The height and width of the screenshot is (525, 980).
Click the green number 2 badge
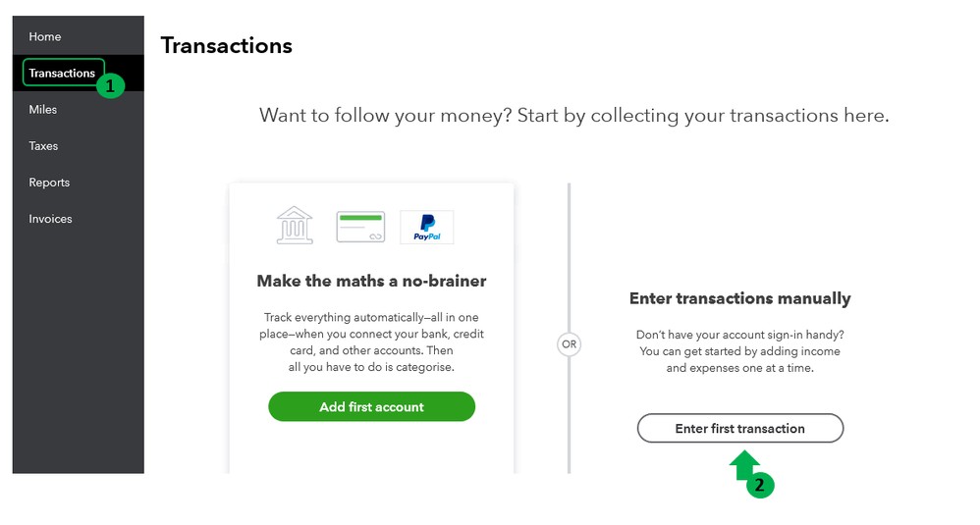[761, 485]
